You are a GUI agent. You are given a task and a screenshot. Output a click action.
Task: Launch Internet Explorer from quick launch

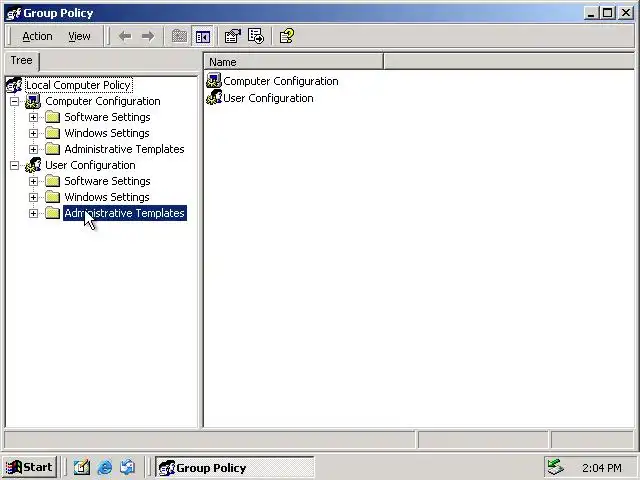105,467
